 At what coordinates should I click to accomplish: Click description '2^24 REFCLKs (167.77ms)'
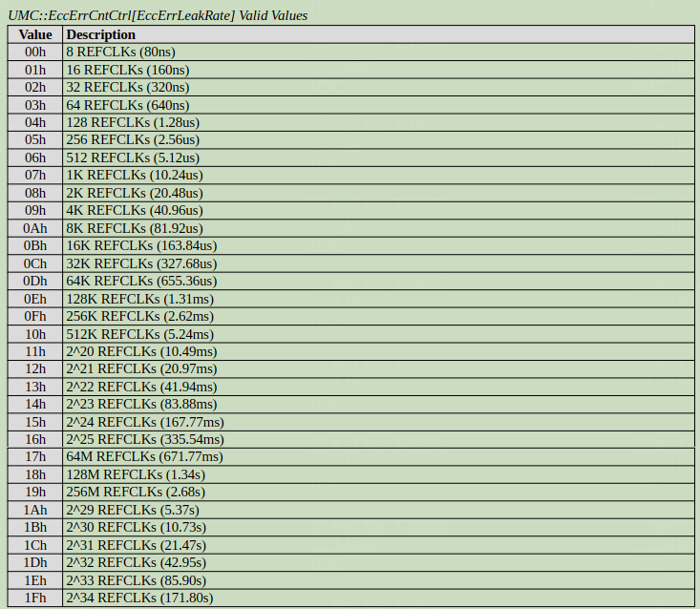point(145,422)
